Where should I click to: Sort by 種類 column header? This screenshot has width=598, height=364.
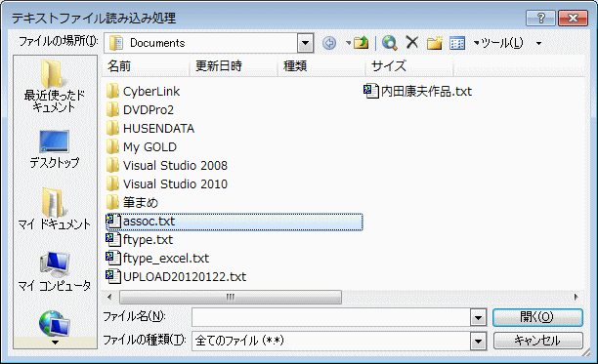[321, 66]
